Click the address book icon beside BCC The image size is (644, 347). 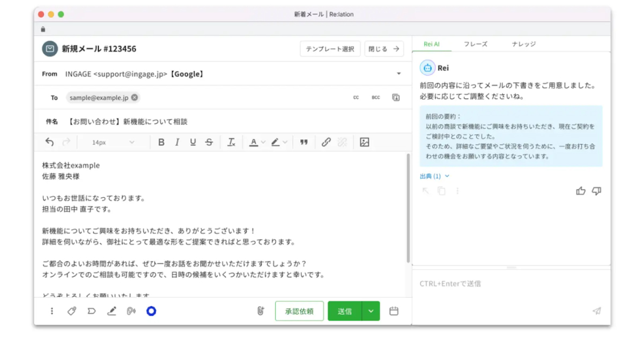pyautogui.click(x=396, y=97)
